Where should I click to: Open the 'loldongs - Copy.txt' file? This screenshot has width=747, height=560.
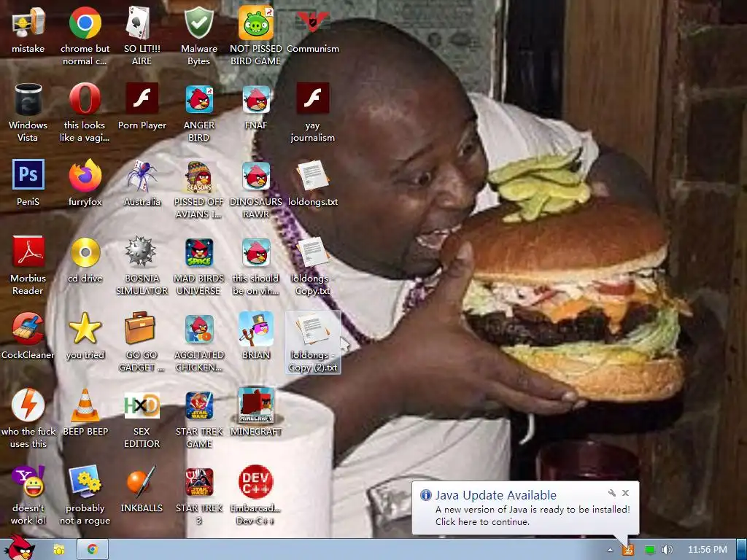coord(312,252)
